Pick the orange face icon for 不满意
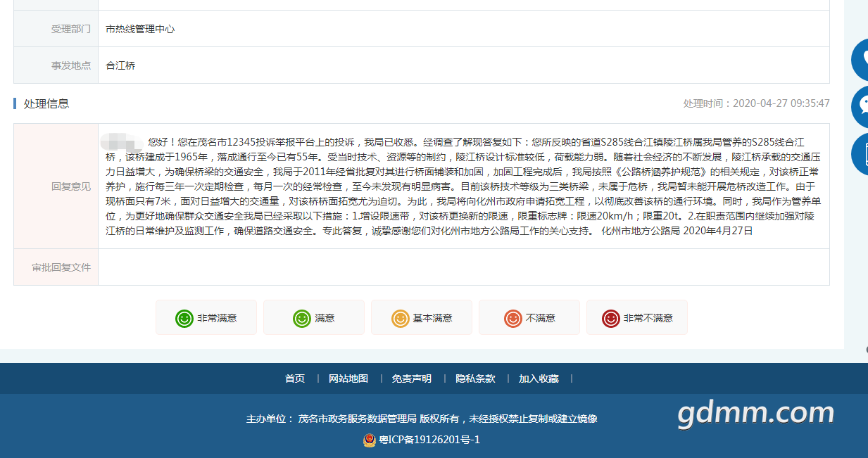This screenshot has width=868, height=458. coord(513,318)
